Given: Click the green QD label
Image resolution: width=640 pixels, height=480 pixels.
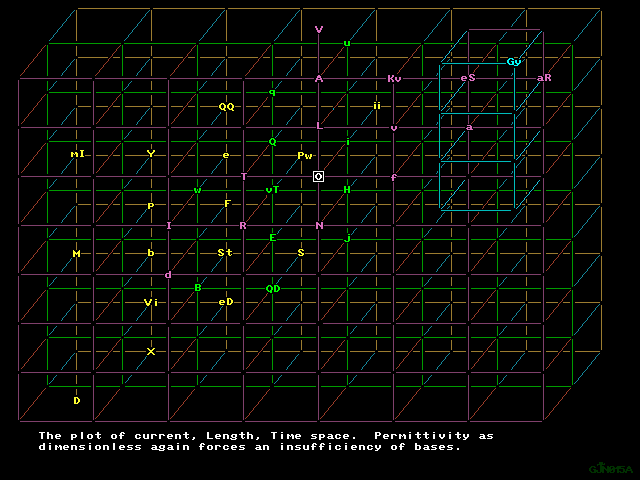Looking at the screenshot, I should 273,289.
